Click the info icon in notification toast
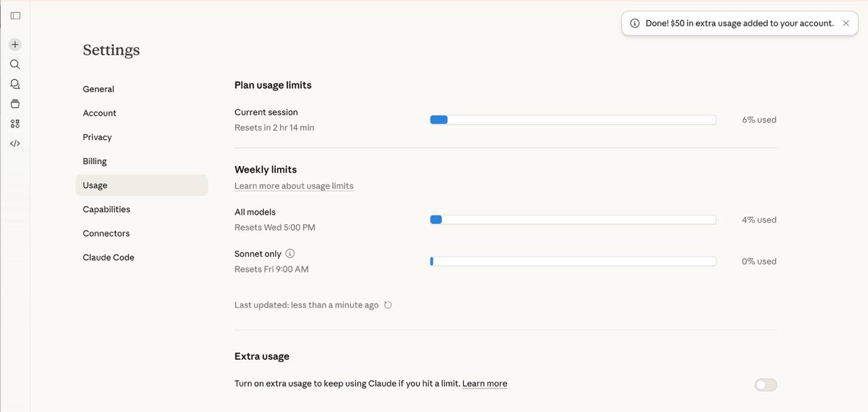 pyautogui.click(x=635, y=23)
